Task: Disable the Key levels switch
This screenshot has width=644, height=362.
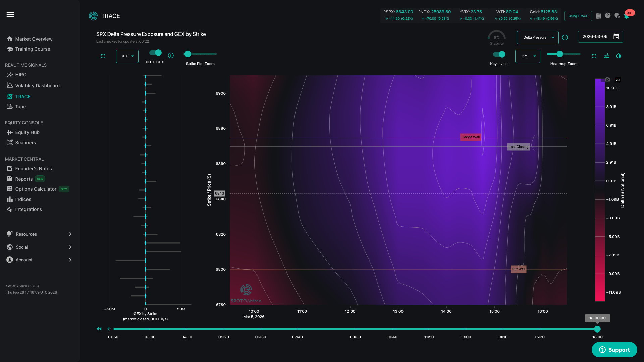Action: point(499,54)
